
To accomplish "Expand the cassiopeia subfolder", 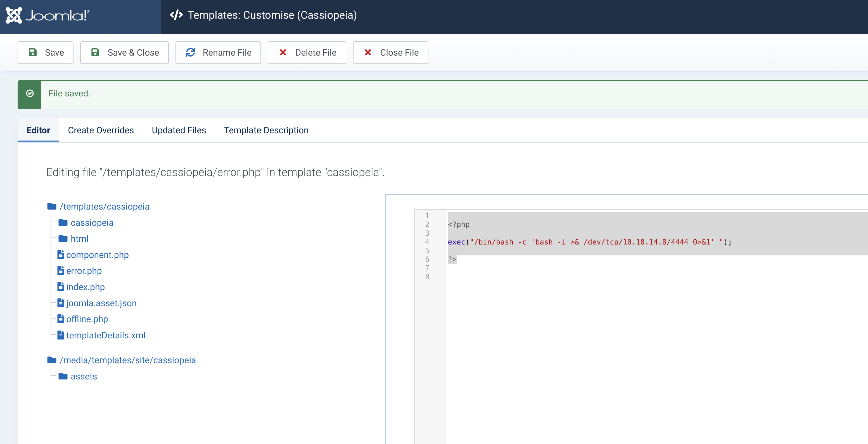I will (92, 223).
